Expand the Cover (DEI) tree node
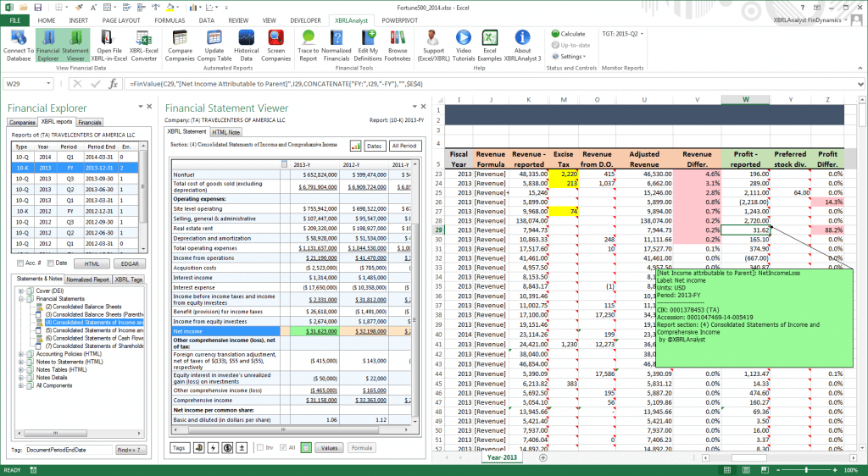 tap(21, 291)
